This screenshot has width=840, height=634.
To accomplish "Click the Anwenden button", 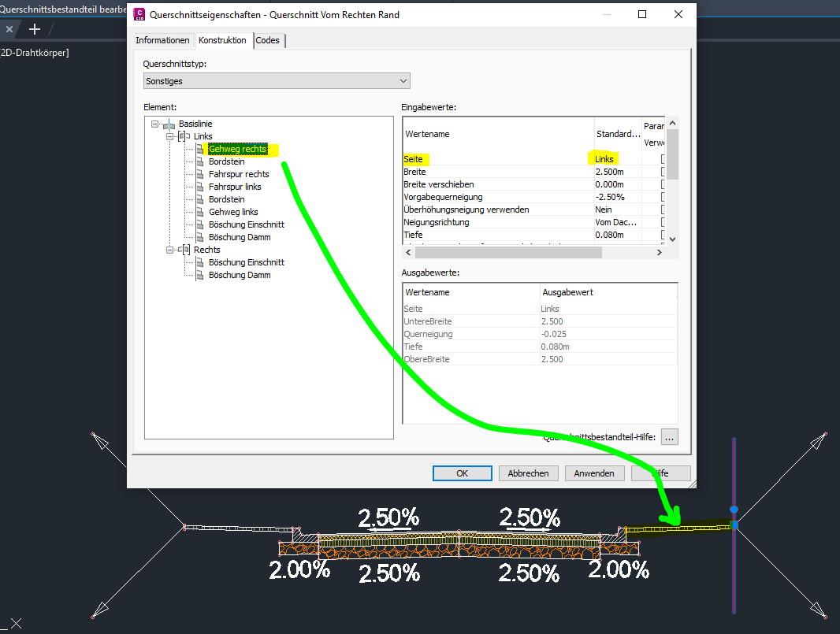I will [x=594, y=473].
